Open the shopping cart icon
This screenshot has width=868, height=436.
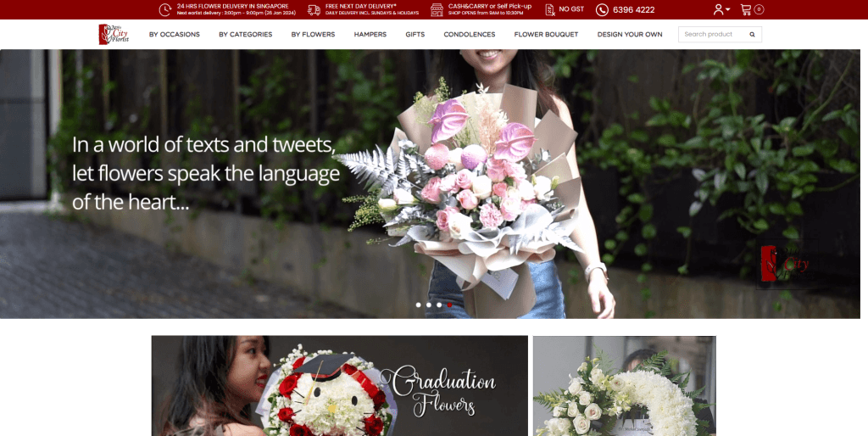click(x=746, y=9)
